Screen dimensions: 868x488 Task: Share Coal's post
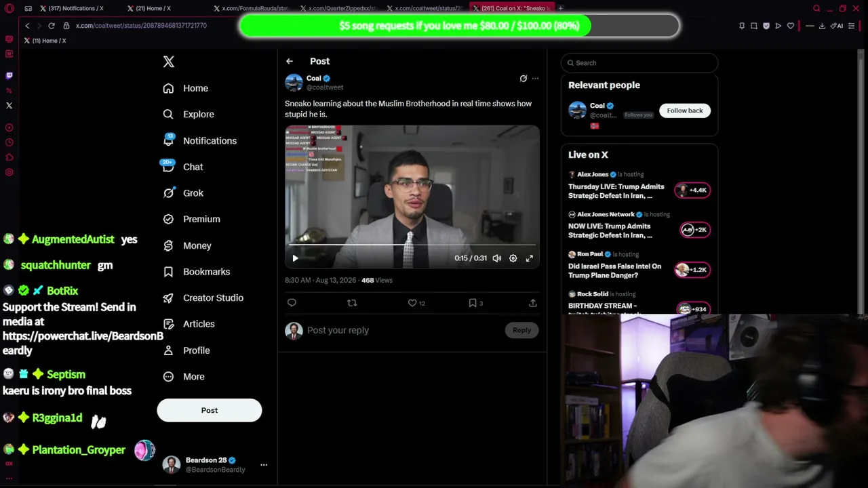coord(533,303)
